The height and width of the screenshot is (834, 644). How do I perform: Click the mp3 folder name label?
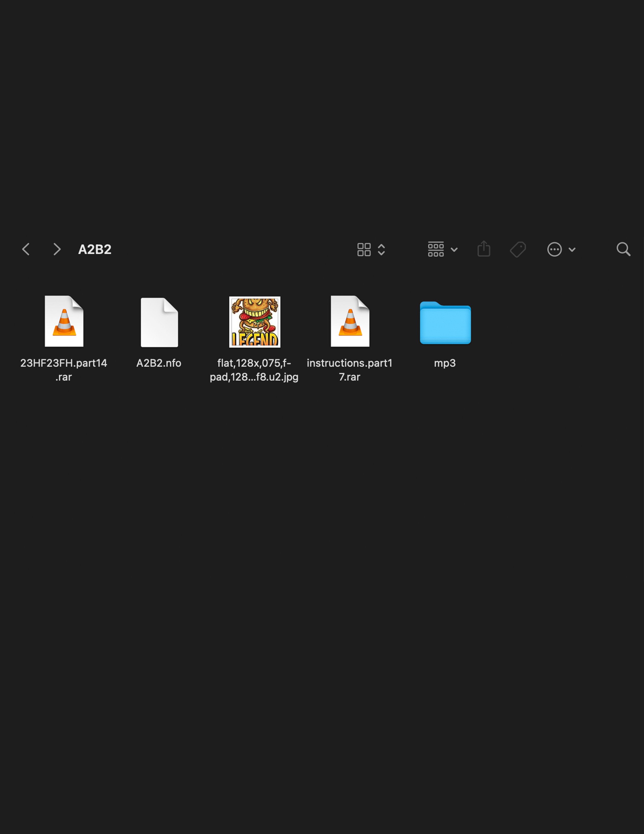coord(445,363)
